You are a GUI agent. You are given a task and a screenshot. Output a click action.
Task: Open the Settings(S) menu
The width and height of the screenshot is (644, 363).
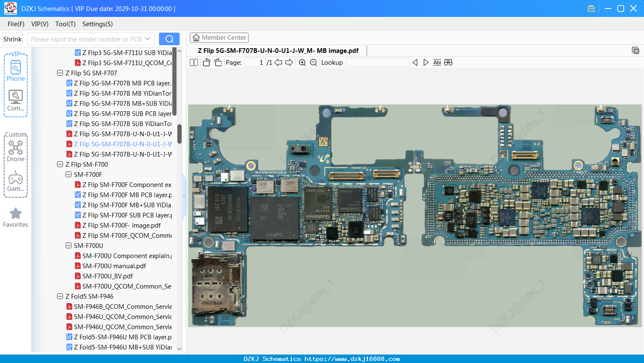click(x=98, y=24)
